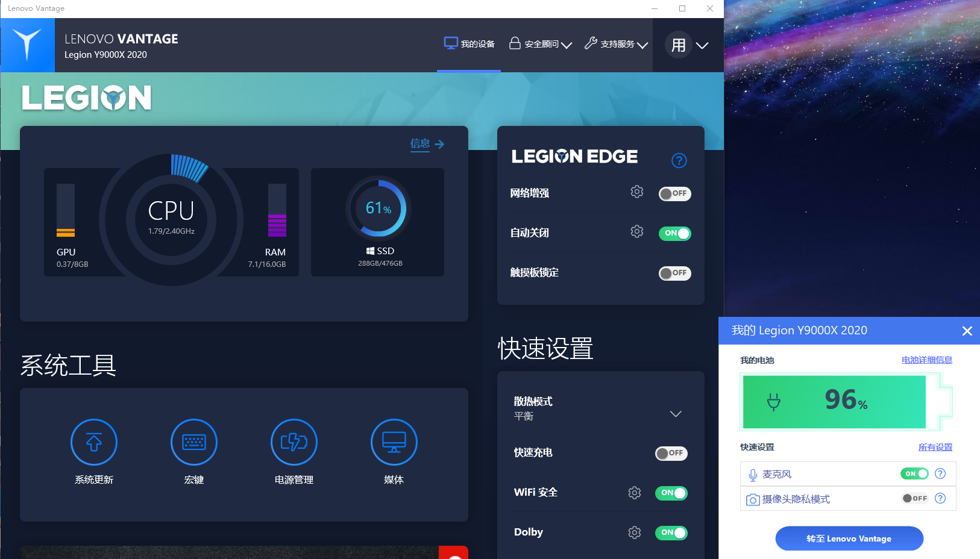Image resolution: width=980 pixels, height=559 pixels.
Task: Click the 7.1/16.0GB RAM value
Action: [267, 264]
